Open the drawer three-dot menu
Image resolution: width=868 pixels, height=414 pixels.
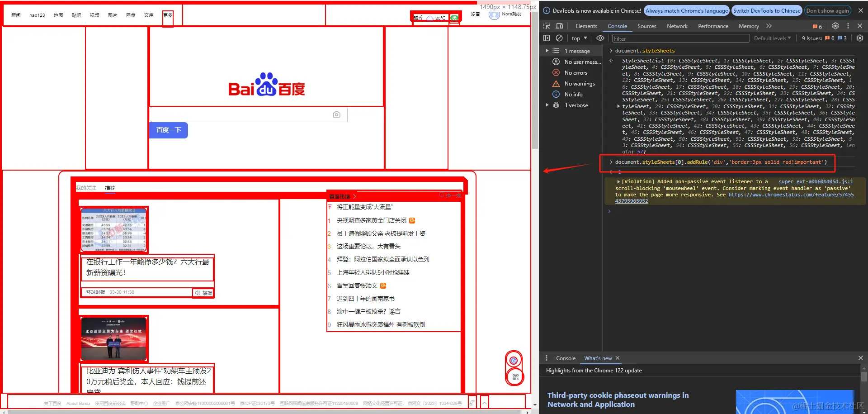tap(547, 358)
